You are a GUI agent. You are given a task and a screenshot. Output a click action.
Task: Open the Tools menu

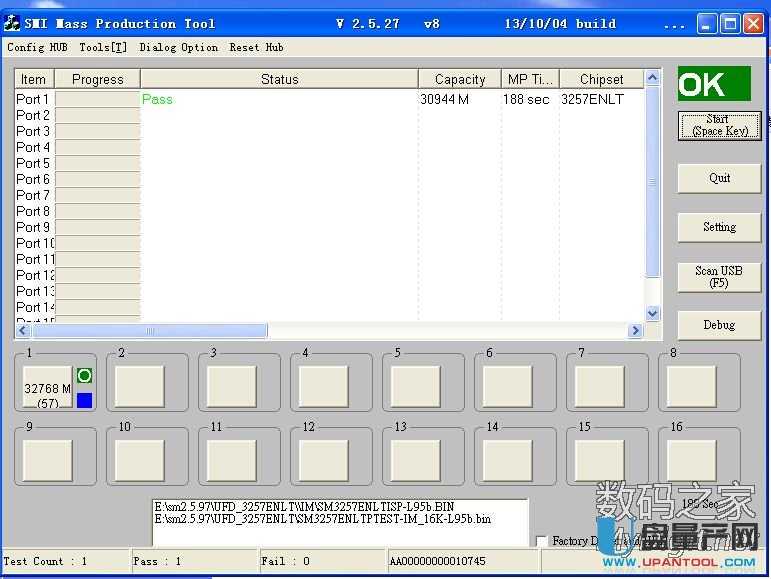pyautogui.click(x=103, y=47)
